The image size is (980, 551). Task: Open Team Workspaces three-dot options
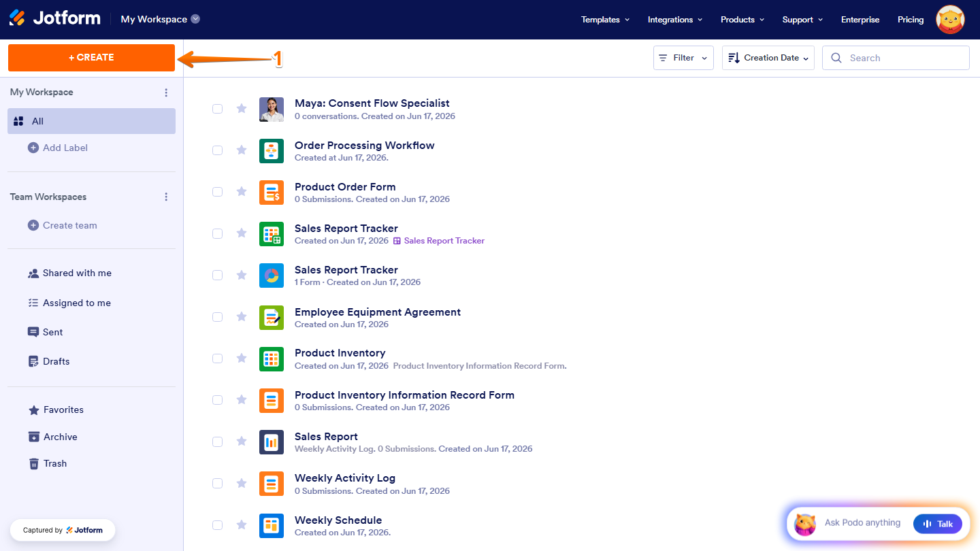(166, 197)
